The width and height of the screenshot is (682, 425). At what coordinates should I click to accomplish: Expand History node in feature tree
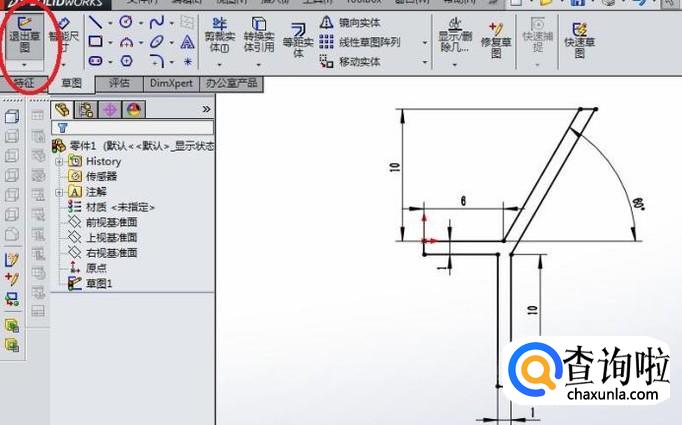[x=59, y=161]
